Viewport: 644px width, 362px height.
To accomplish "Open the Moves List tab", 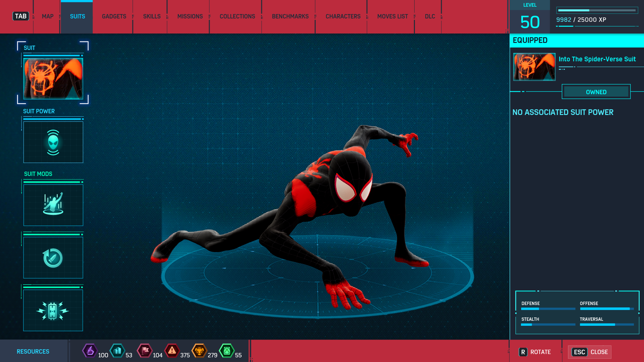I will [392, 16].
